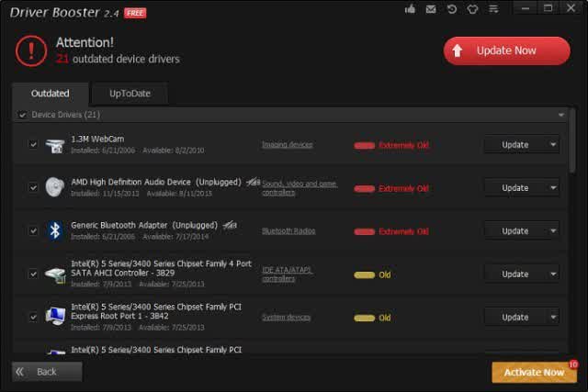This screenshot has height=392, width=588.
Task: Open the Imaging devices category link
Action: point(288,145)
